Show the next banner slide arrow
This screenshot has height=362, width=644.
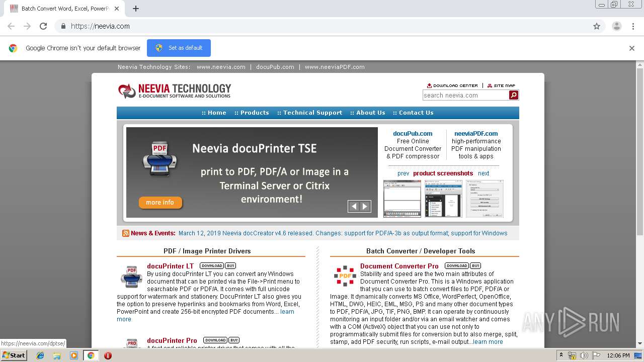click(365, 206)
